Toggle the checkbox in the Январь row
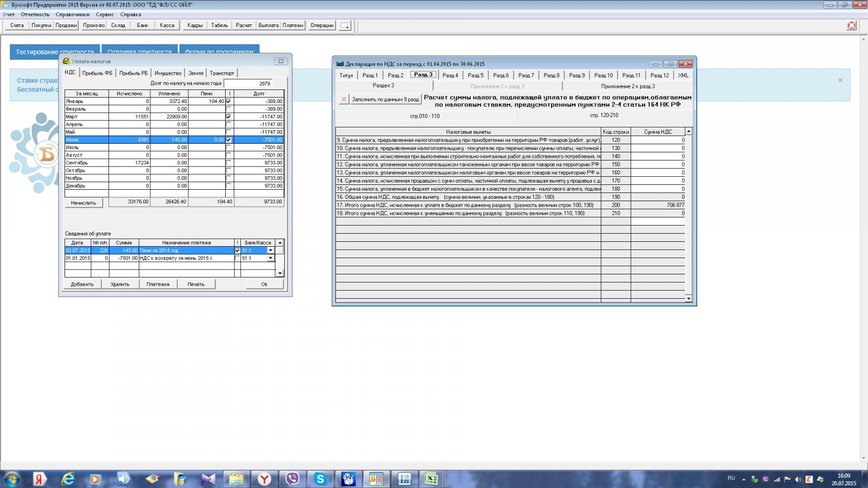Screen dimensions: 868x488 228,101
